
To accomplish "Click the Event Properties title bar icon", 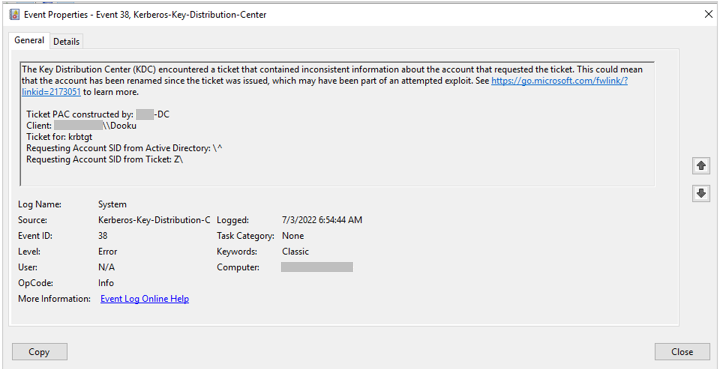I will pos(15,15).
